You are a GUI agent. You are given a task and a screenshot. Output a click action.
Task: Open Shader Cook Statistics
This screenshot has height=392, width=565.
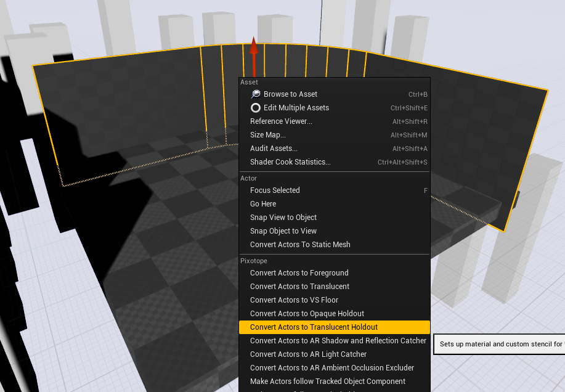(290, 162)
